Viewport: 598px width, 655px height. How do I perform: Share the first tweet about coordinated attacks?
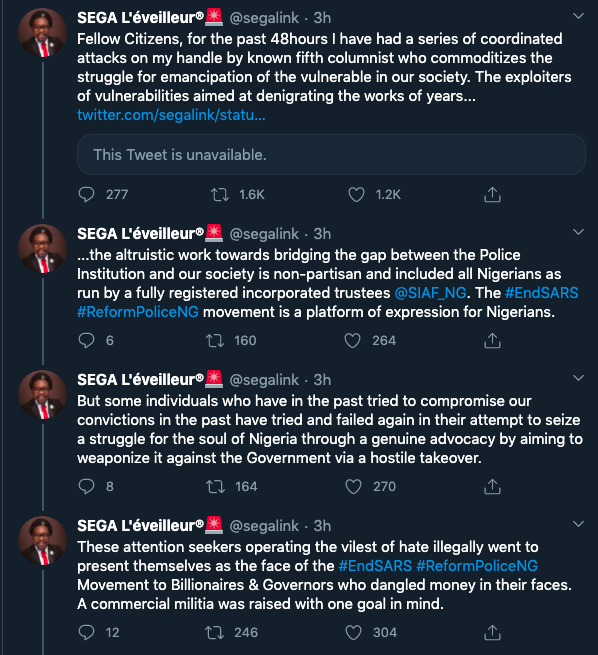(492, 195)
